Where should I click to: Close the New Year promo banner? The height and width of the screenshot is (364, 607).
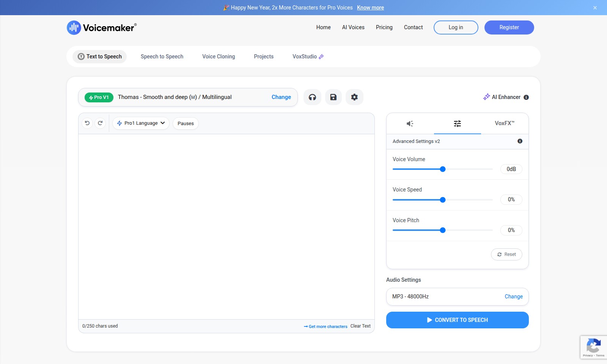(595, 8)
